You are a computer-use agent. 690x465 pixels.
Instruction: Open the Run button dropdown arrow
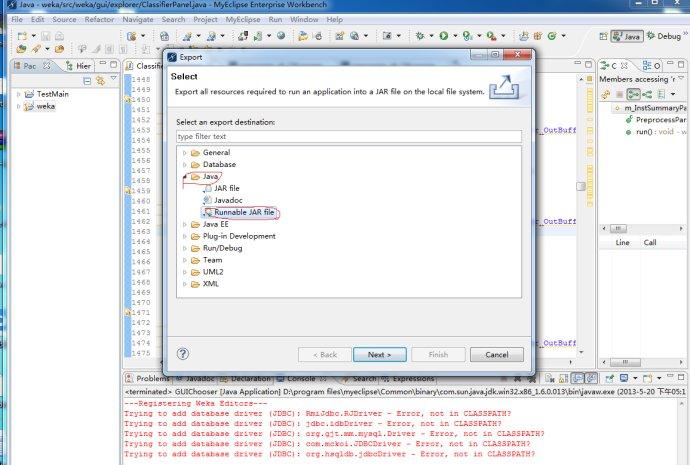coord(455,36)
